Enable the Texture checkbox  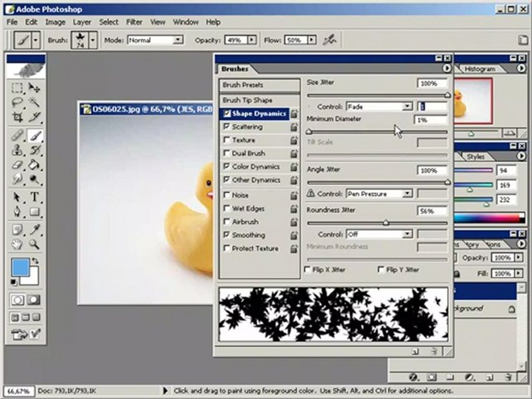pos(226,140)
